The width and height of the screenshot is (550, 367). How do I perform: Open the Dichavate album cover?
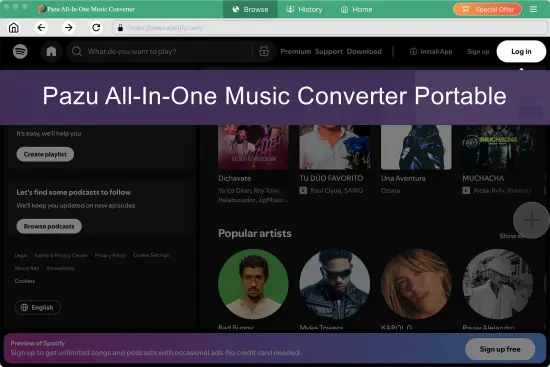point(253,147)
